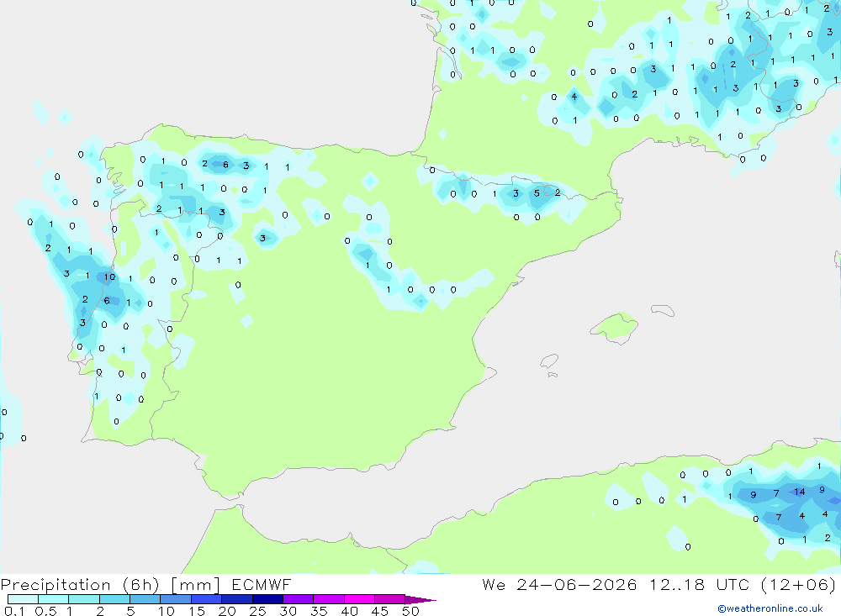Select the 35 to 40 mm legend swatch

(x=329, y=599)
